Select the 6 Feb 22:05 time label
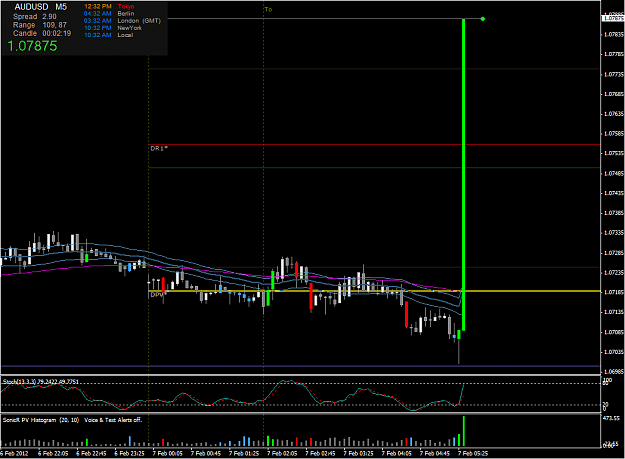 (x=53, y=453)
